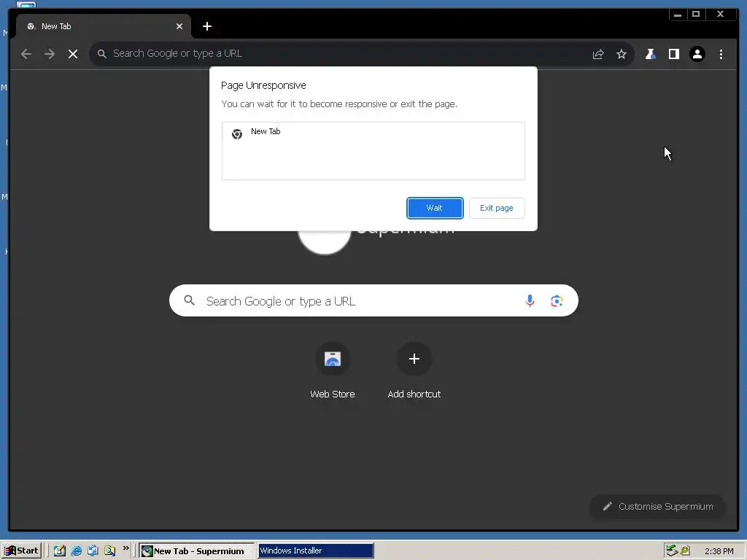The height and width of the screenshot is (560, 747).
Task: Click the Customise Supermium button
Action: 657,506
